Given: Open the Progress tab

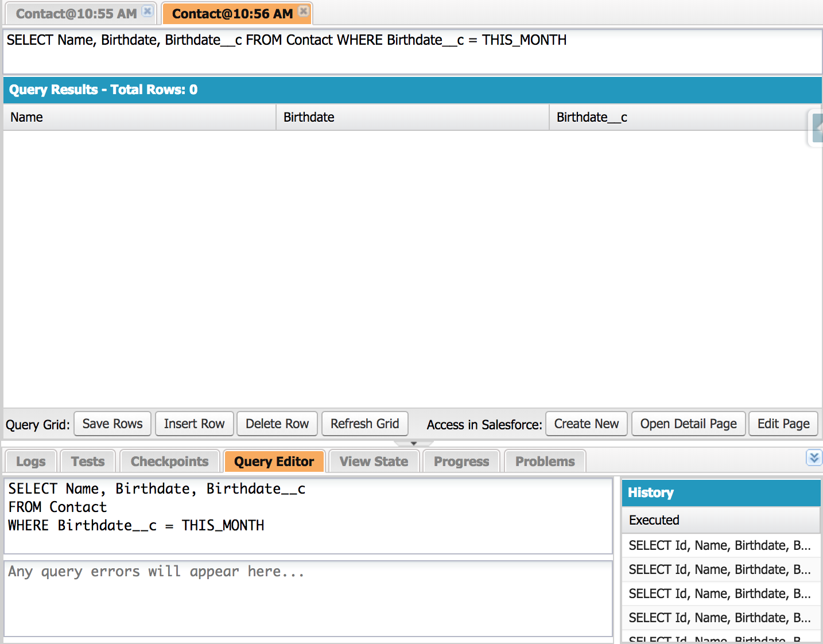Looking at the screenshot, I should 462,461.
